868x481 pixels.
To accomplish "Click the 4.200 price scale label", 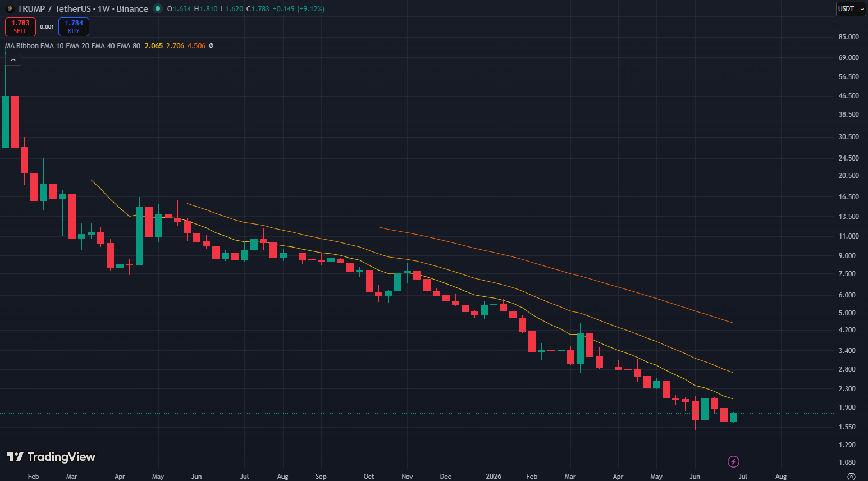I will (x=847, y=330).
